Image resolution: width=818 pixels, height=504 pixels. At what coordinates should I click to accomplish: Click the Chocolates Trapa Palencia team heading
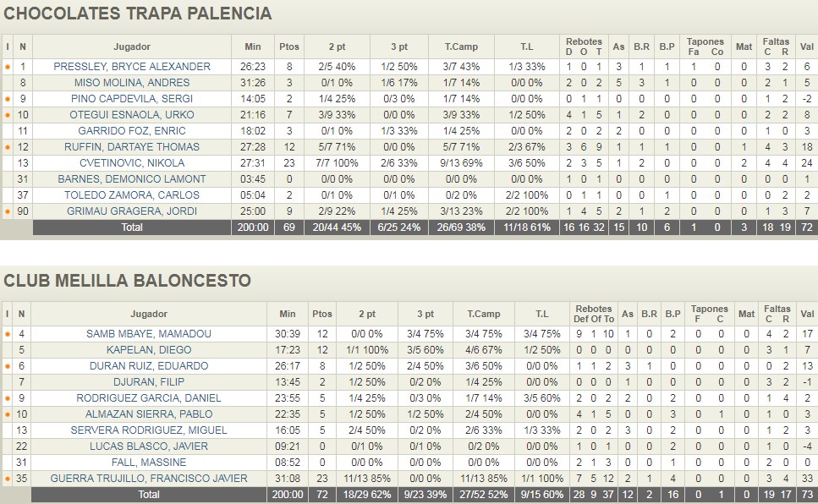pyautogui.click(x=138, y=14)
